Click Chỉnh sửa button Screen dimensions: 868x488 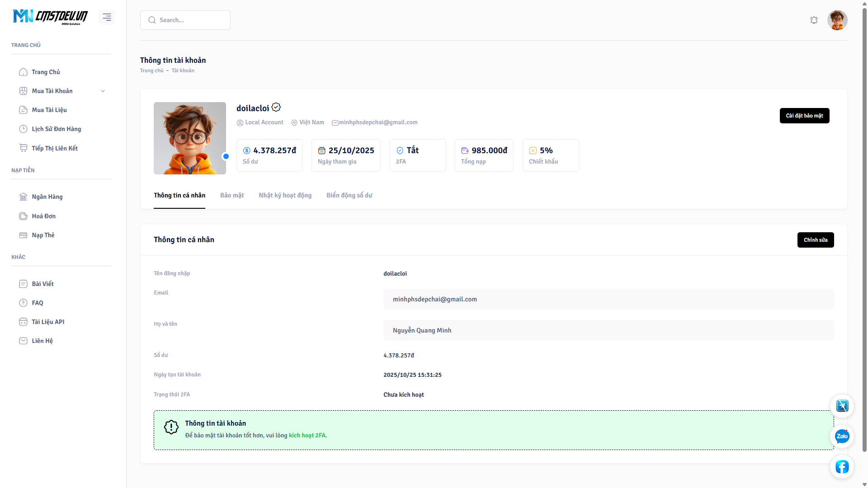[815, 240]
